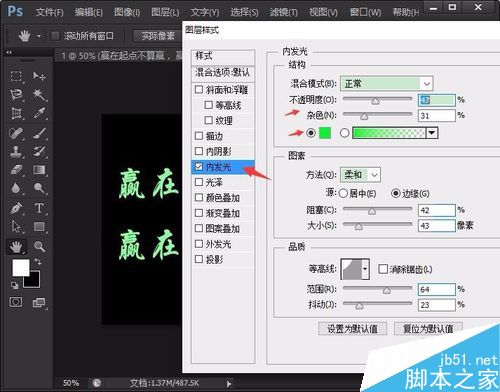Screen dimensions: 500x392
Task: Swap foreground and background colors
Action: pyautogui.click(x=38, y=262)
